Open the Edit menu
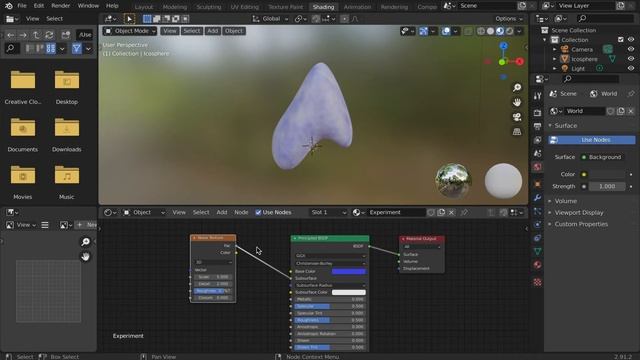This screenshot has height=360, width=640. [x=39, y=6]
